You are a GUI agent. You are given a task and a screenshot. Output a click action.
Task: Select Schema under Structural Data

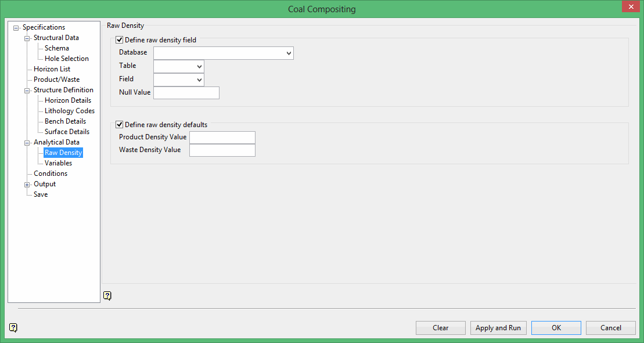[56, 48]
